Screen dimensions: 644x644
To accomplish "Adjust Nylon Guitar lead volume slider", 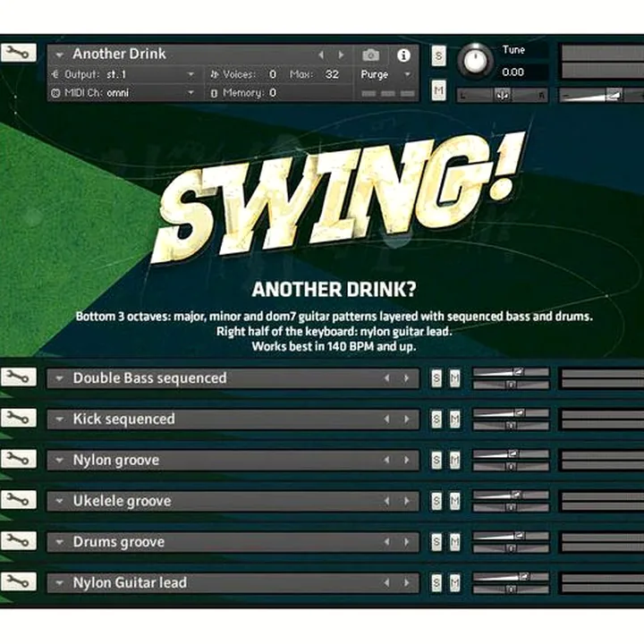I will (511, 577).
